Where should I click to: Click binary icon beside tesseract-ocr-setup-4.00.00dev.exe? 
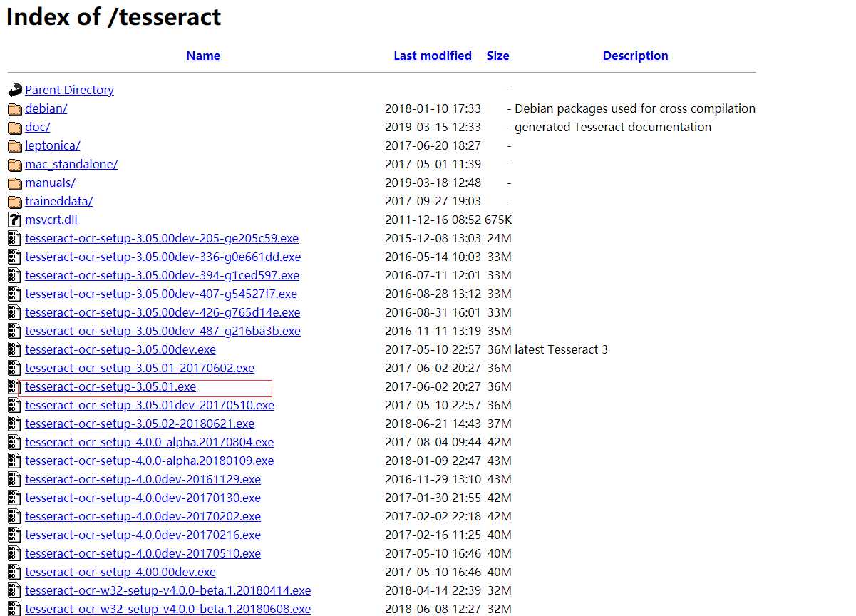click(x=15, y=572)
